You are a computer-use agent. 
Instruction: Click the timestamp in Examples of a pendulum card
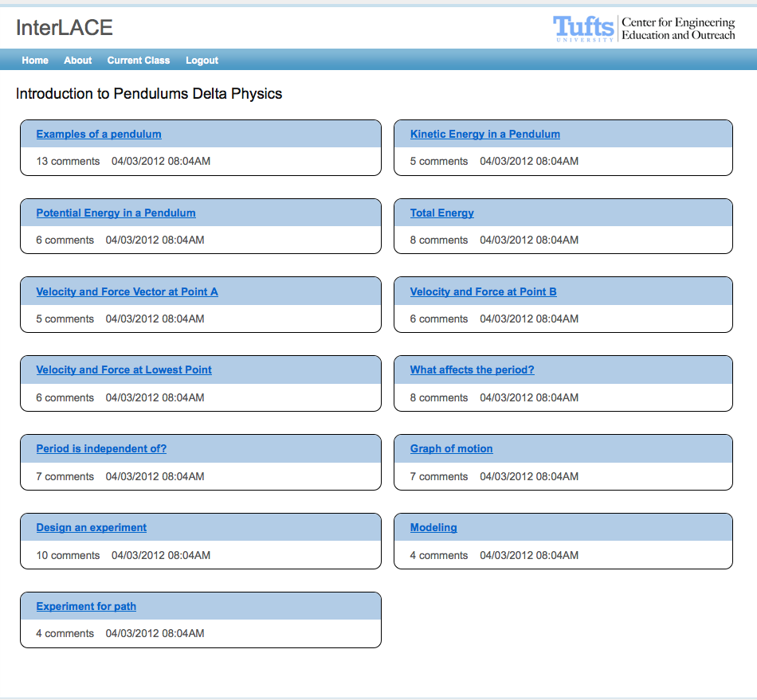coord(161,161)
